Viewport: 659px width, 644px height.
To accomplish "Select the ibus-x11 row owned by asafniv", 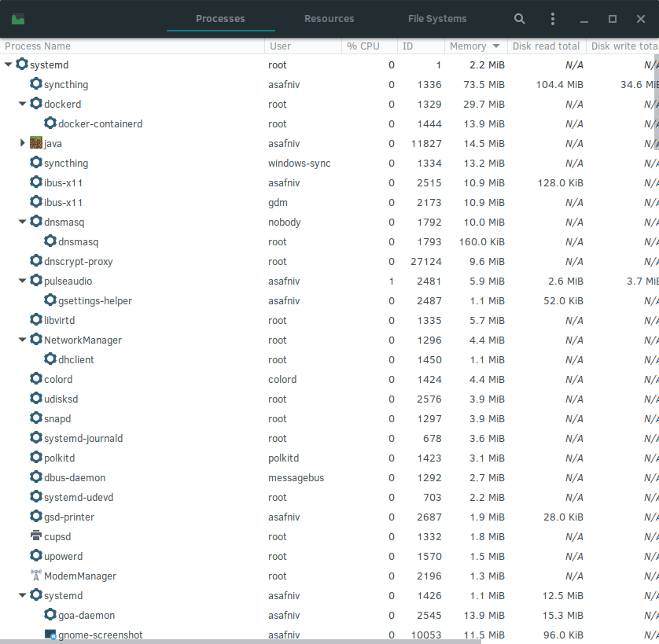I will click(329, 183).
